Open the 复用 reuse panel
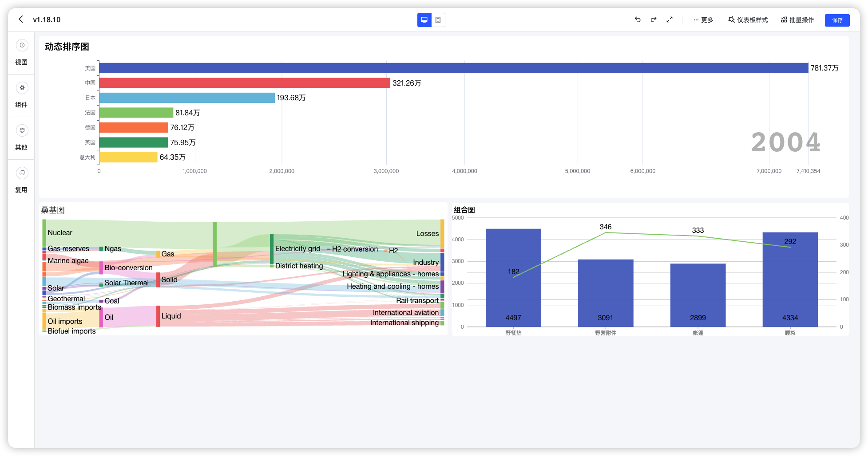Screen dimensions: 868x456 [x=21, y=181]
